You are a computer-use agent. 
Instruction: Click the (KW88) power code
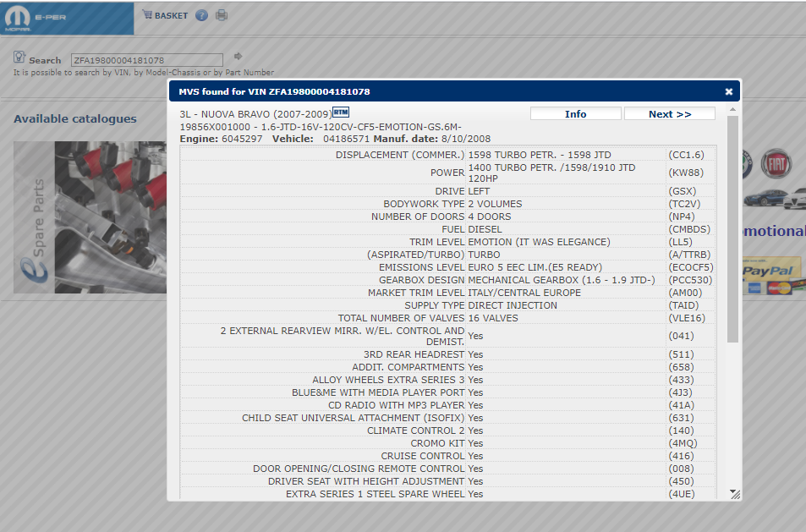(686, 173)
